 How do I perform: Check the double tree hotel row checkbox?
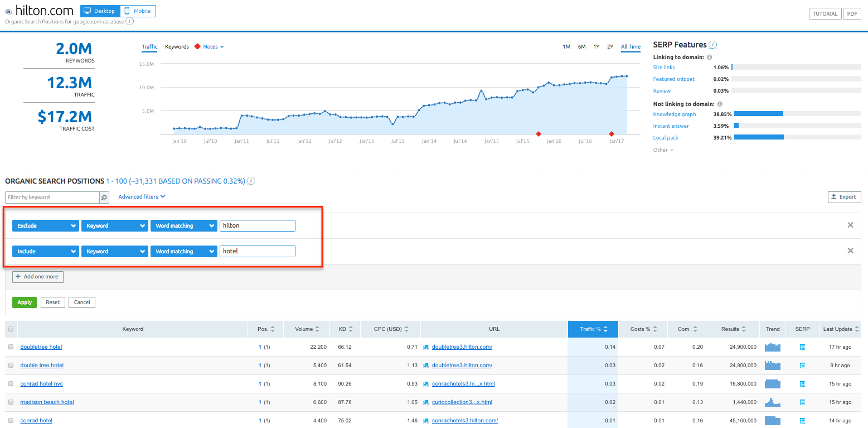coord(11,366)
